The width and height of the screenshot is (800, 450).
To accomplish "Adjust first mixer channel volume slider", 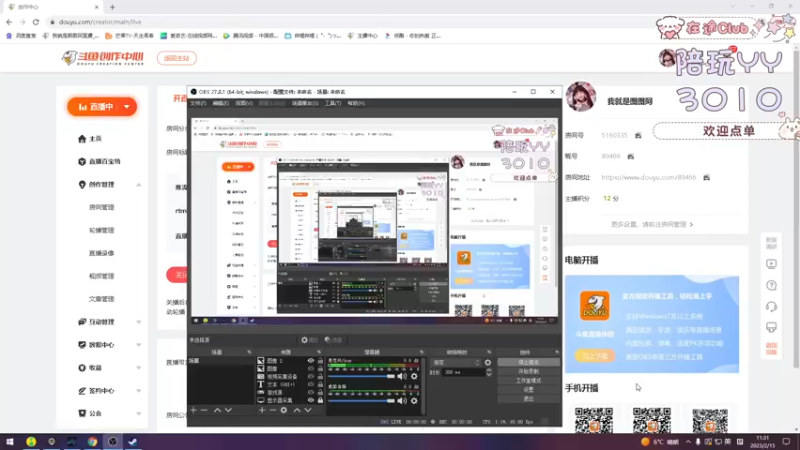I will pos(362,377).
